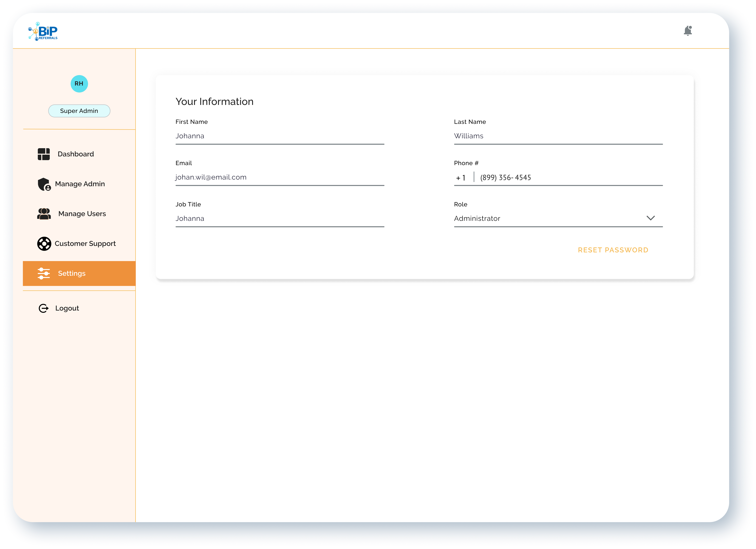The image size is (756, 549).
Task: Select the +1 country code
Action: tap(461, 178)
